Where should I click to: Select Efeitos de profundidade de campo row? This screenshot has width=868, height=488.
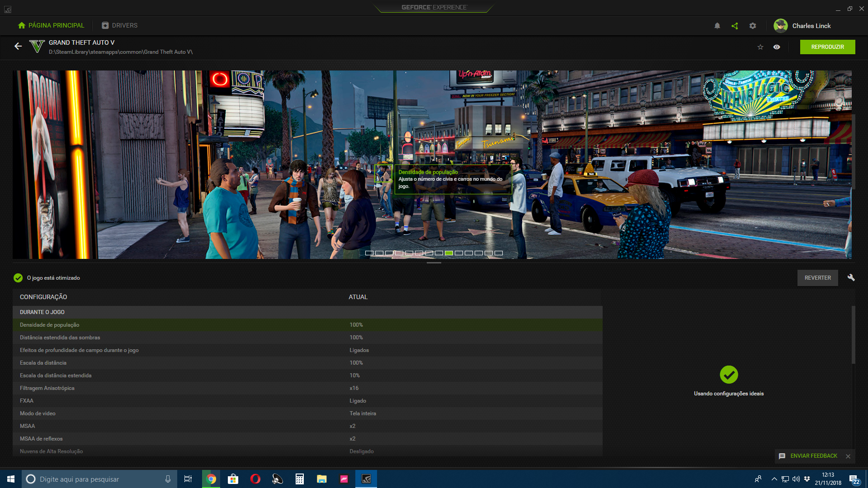click(x=307, y=350)
